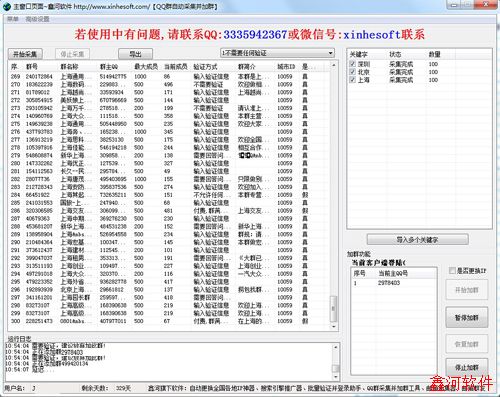Select group table row numbered 300
Image resolution: width=500 pixels, height=397 pixels.
coord(169,321)
